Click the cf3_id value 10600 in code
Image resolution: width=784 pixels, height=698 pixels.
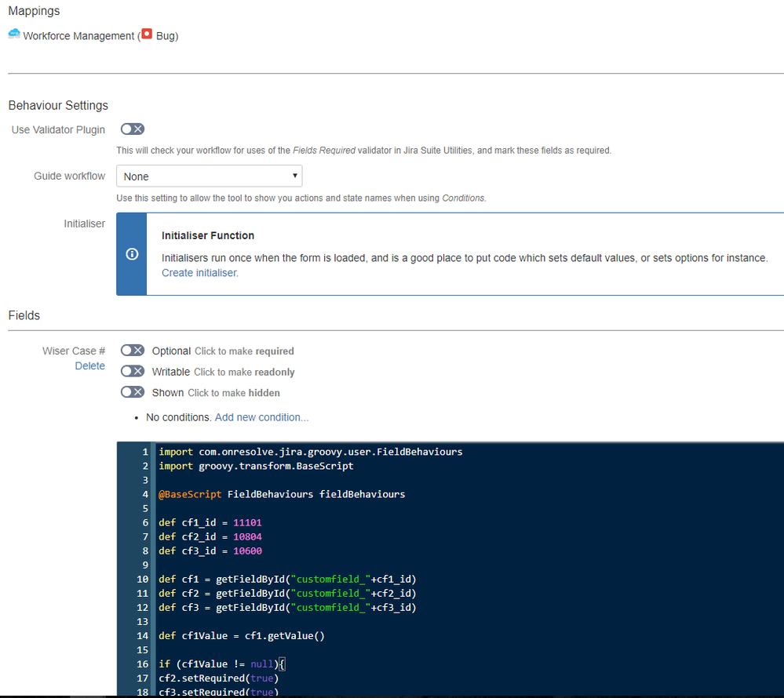click(247, 551)
